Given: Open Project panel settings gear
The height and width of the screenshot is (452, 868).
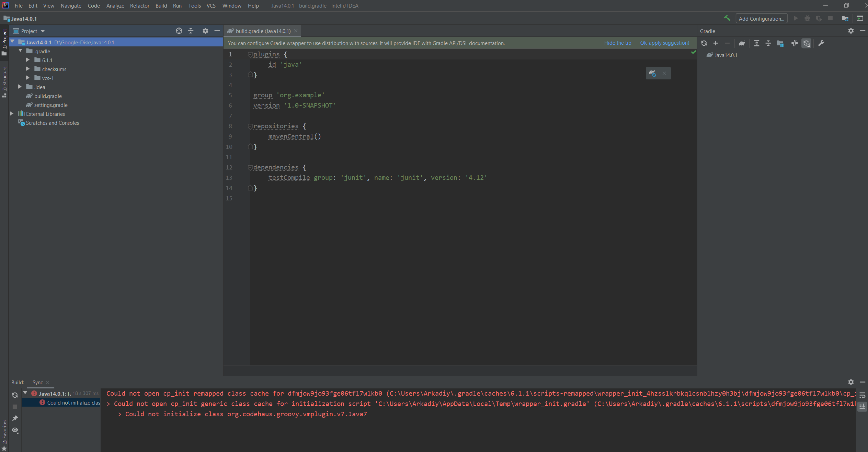Looking at the screenshot, I should click(x=205, y=31).
